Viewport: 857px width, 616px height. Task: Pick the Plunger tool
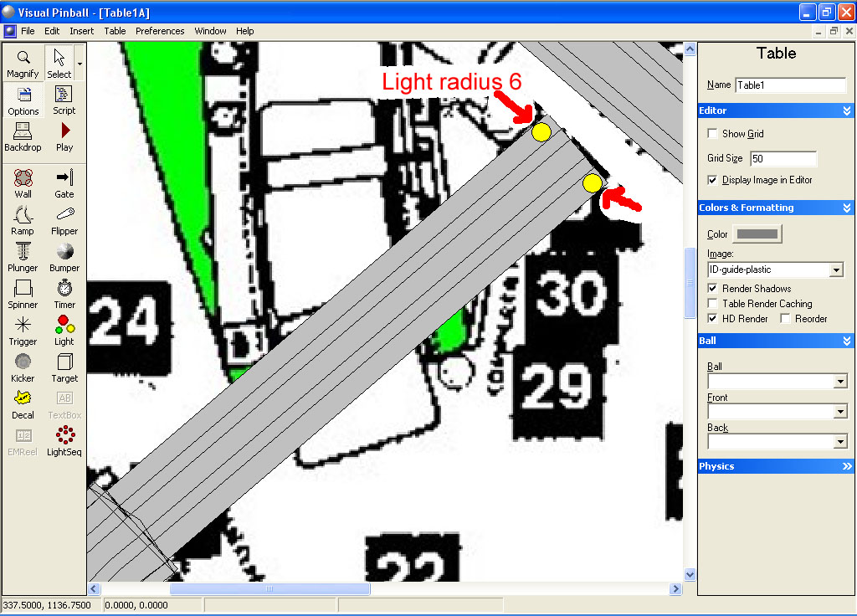point(23,257)
